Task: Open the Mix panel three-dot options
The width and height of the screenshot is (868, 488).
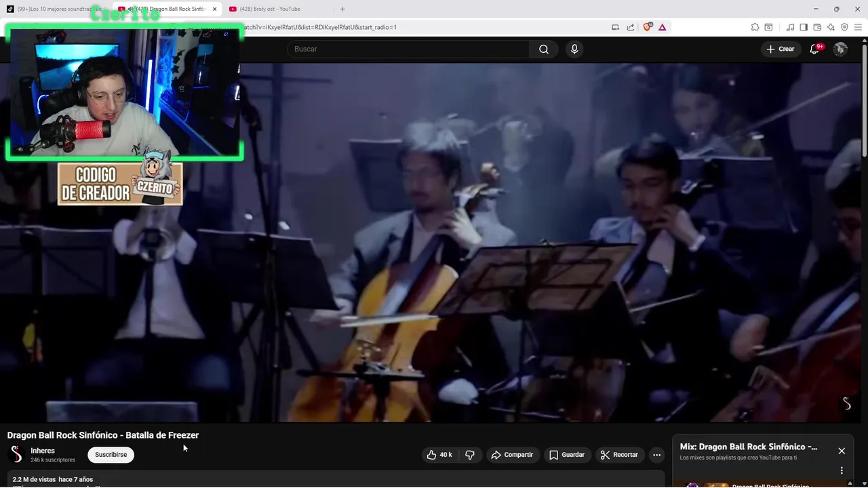Action: click(x=842, y=470)
